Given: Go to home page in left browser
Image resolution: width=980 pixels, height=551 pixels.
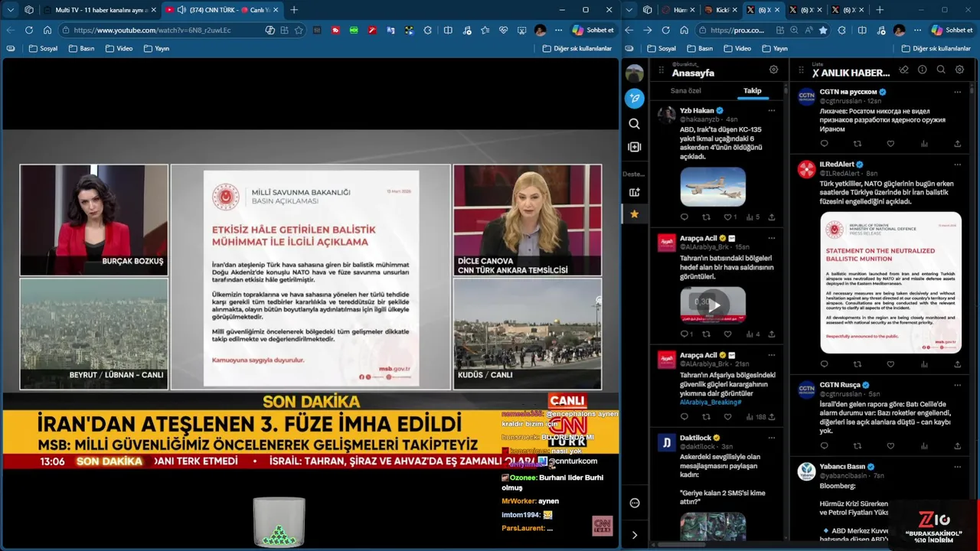Looking at the screenshot, I should coord(47,30).
